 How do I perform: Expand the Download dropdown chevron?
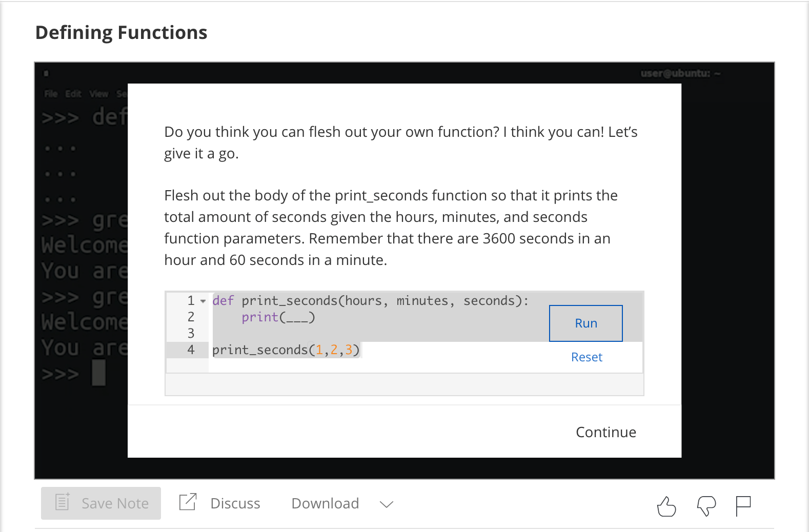[387, 504]
